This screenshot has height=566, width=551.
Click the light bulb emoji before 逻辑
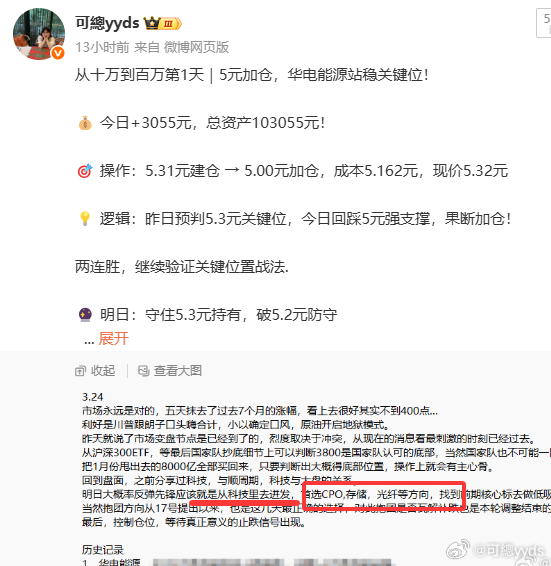click(85, 218)
